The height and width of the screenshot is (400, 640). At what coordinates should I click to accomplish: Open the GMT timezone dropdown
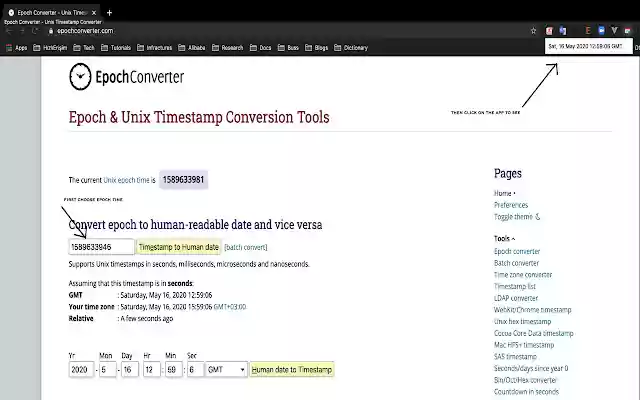pyautogui.click(x=226, y=370)
